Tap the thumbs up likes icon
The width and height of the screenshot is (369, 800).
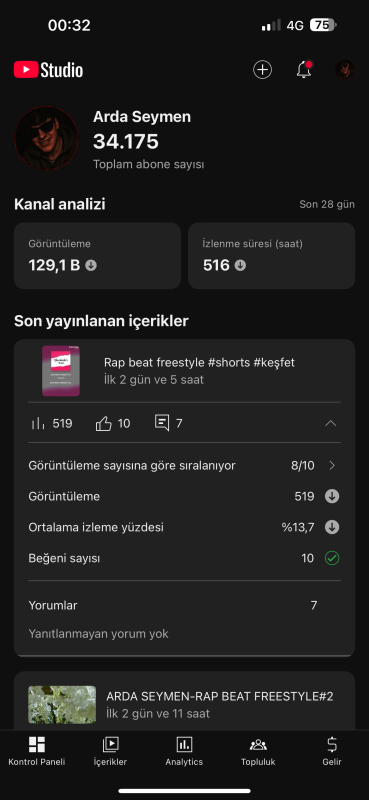click(104, 423)
